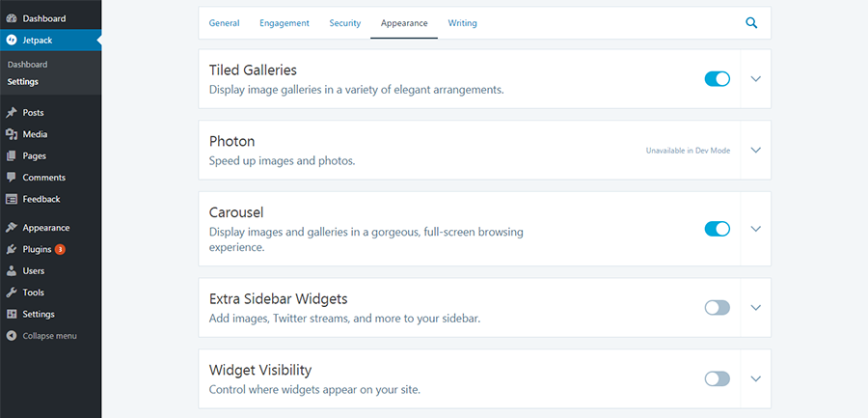Screen dimensions: 868x418
Task: Switch to the Security tab
Action: [x=345, y=23]
